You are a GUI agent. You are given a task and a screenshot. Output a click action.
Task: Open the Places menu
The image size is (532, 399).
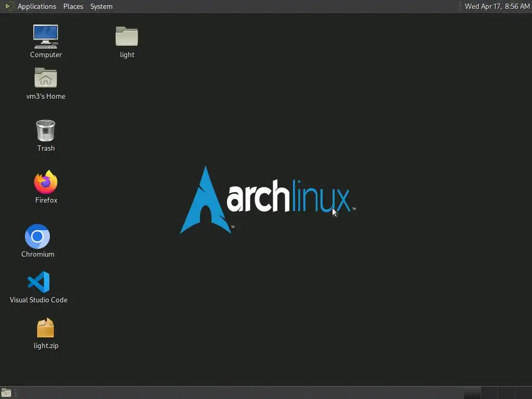[73, 6]
